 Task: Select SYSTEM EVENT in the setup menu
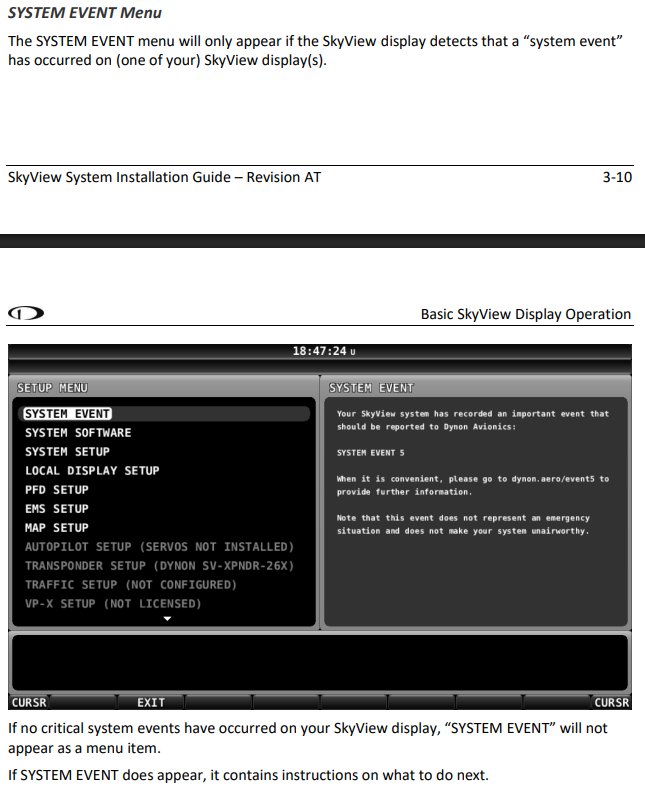(164, 414)
